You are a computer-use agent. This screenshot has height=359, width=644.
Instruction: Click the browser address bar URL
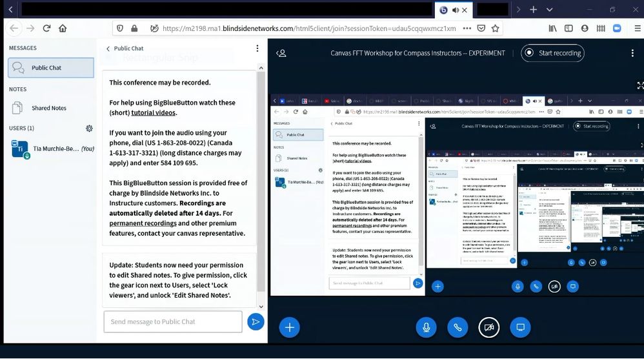pos(309,28)
